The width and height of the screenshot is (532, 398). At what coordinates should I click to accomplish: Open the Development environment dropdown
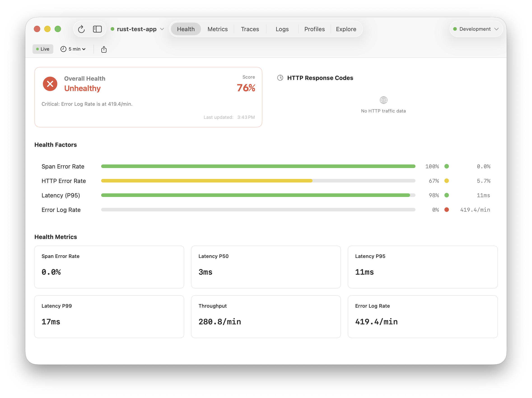pos(476,29)
